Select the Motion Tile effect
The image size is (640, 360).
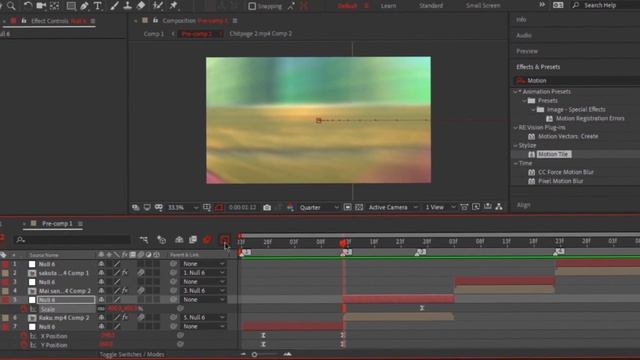[553, 154]
